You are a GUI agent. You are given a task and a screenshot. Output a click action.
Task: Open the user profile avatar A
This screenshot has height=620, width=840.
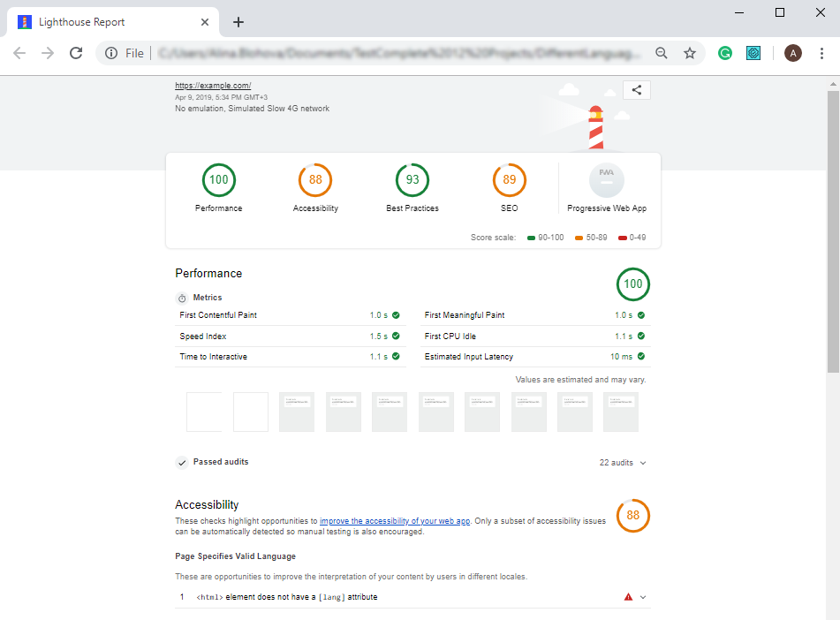[793, 53]
